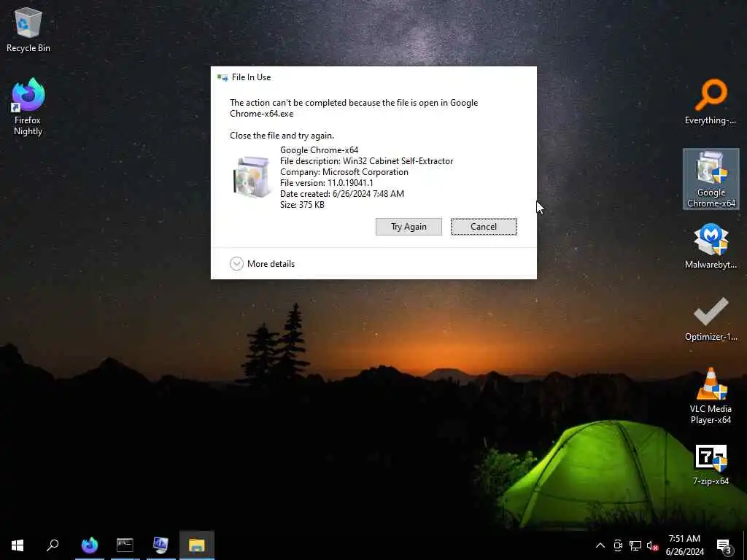Viewport: 747px width, 560px height.
Task: Click "File version: 11.0.19041.1" text
Action: (x=326, y=183)
